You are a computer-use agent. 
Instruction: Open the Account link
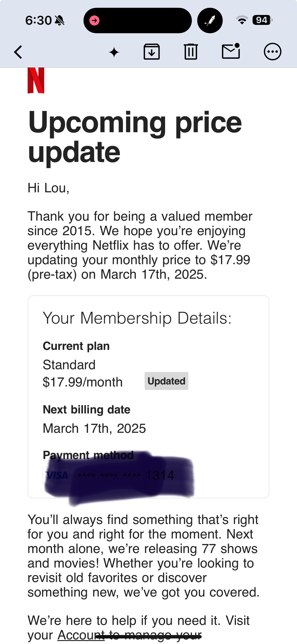tap(81, 635)
